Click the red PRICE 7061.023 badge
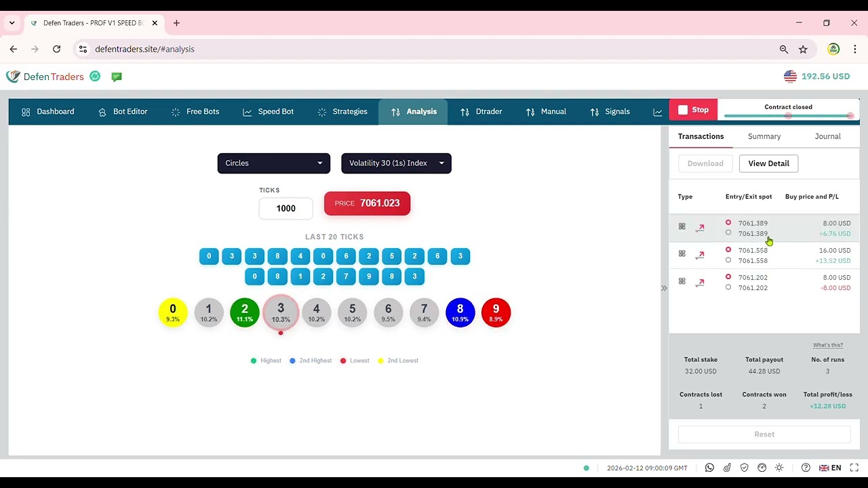Image resolution: width=868 pixels, height=488 pixels. (367, 203)
